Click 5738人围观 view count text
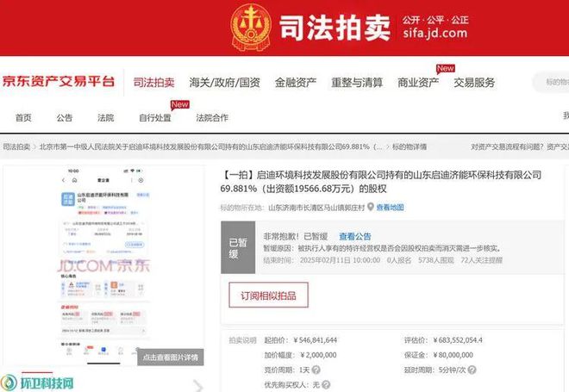Screen dimensions: 569x392 (x=436, y=260)
